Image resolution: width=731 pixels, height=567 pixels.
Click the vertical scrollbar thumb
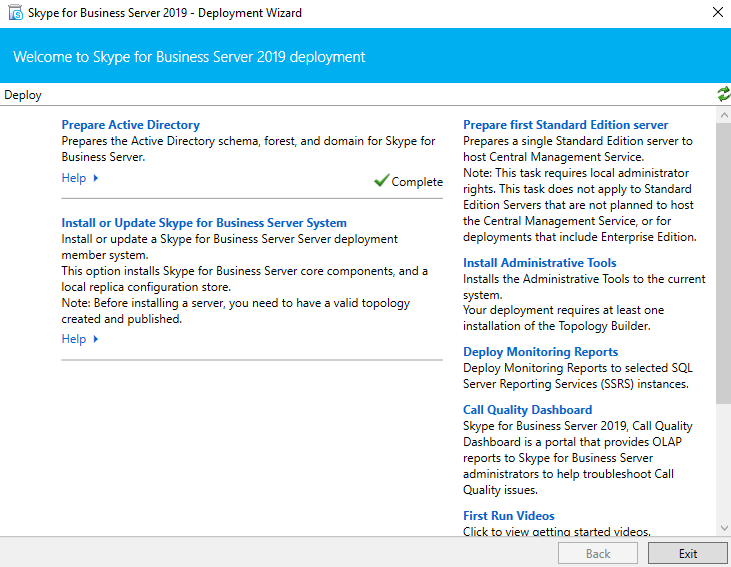724,263
